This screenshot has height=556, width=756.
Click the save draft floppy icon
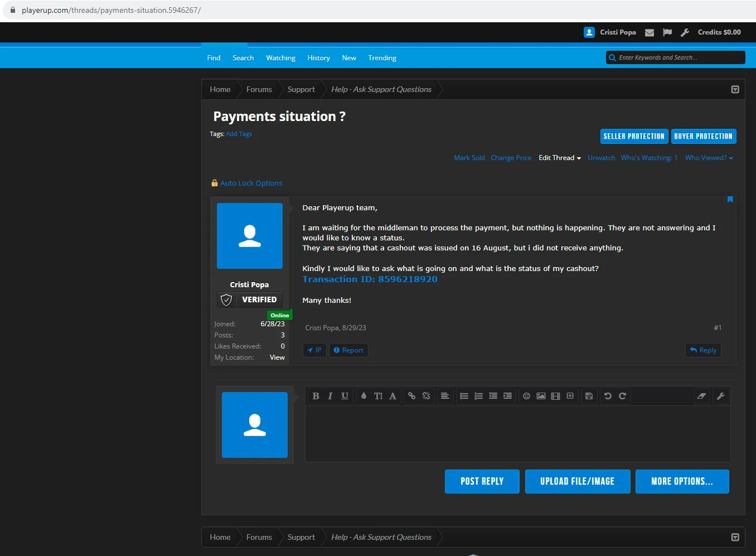coord(589,396)
